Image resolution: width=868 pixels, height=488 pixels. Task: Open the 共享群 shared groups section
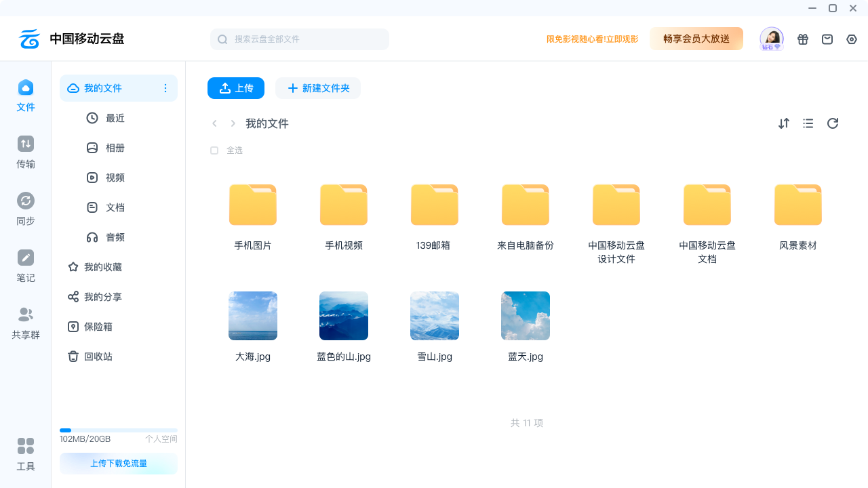(26, 323)
